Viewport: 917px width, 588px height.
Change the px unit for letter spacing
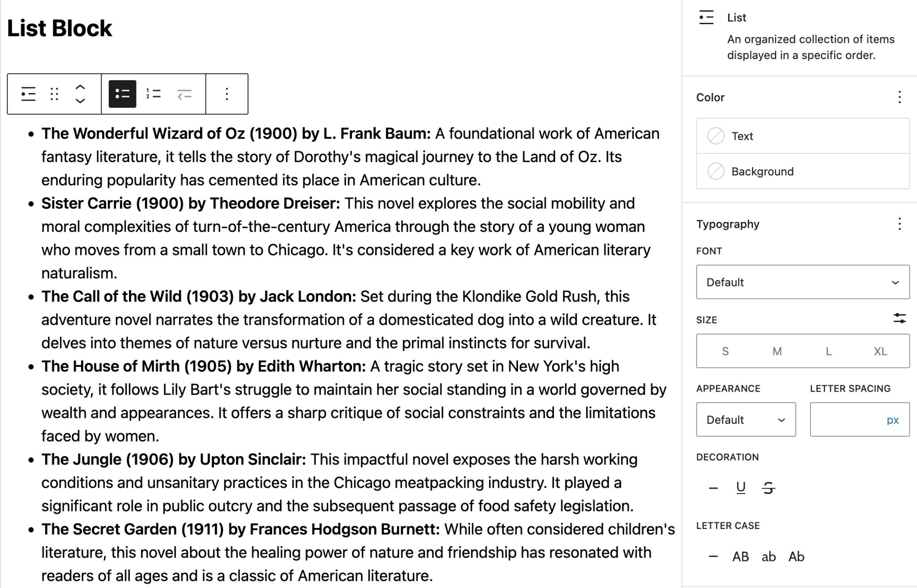pyautogui.click(x=893, y=420)
